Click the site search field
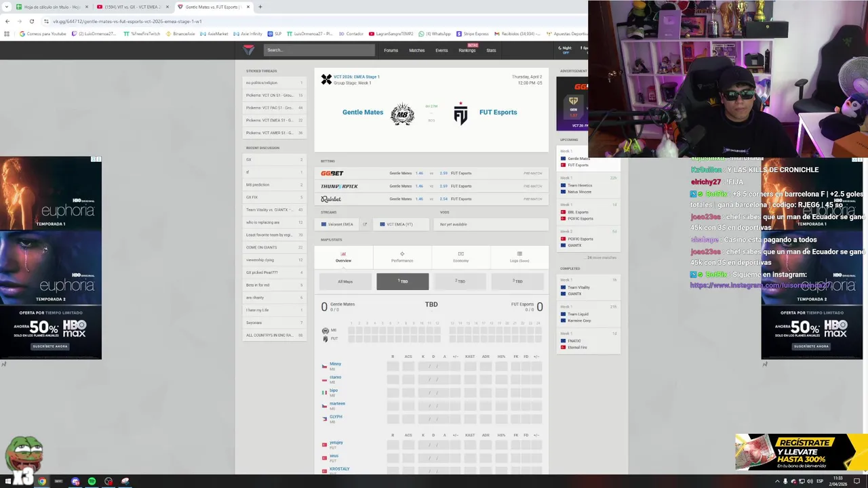Screen dimensions: 868x488 pyautogui.click(x=319, y=49)
